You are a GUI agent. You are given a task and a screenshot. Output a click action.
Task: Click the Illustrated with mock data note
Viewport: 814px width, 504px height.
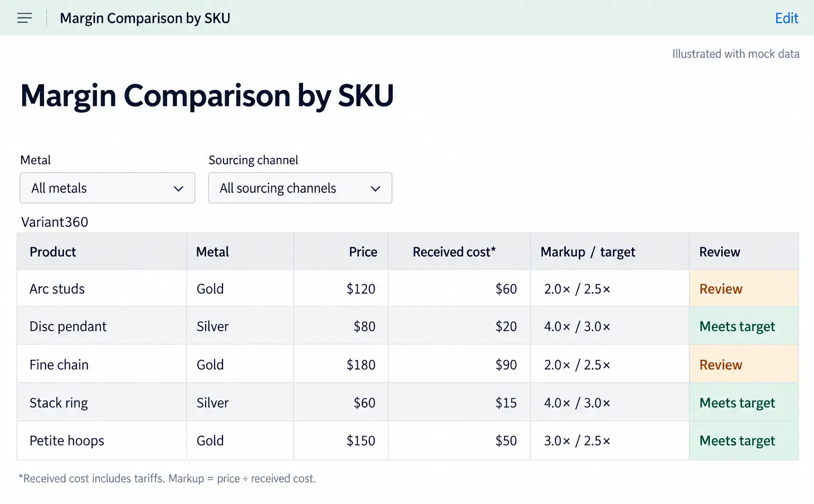pos(736,54)
